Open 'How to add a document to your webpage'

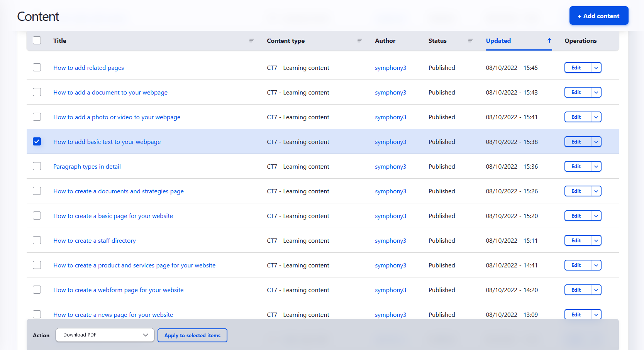tap(110, 93)
